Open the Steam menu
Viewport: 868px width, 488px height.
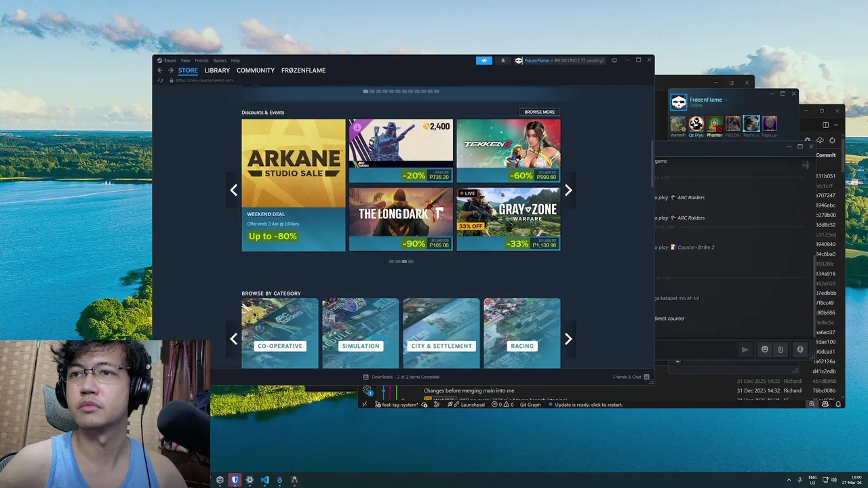pyautogui.click(x=167, y=60)
